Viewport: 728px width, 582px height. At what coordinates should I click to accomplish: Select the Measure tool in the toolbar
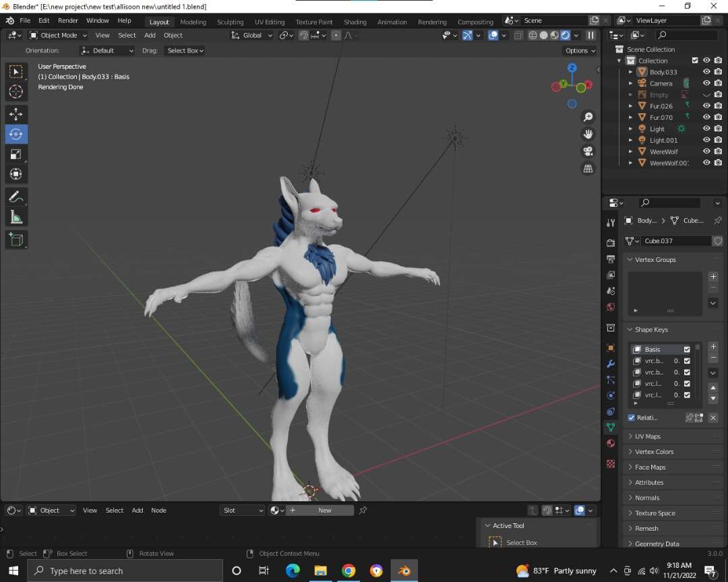[x=16, y=217]
